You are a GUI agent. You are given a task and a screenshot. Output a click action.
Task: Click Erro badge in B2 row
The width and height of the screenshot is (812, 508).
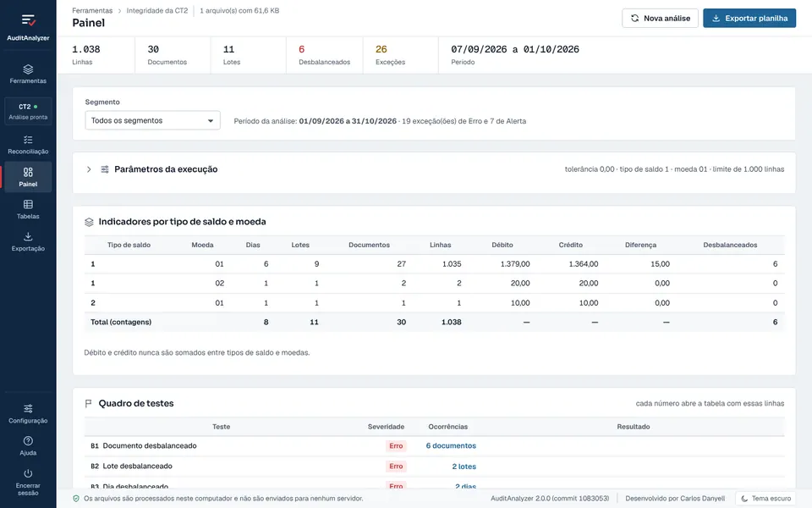pyautogui.click(x=396, y=467)
